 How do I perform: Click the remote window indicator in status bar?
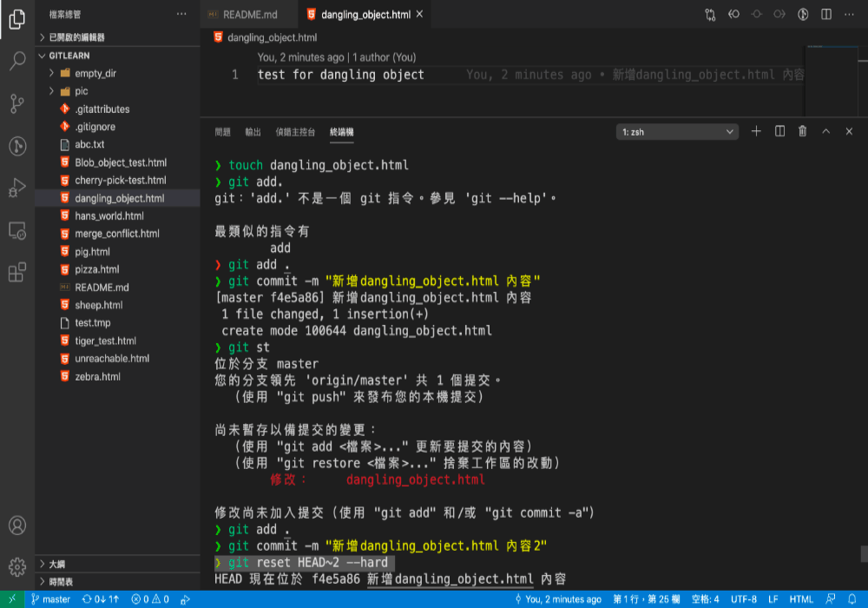[x=12, y=599]
